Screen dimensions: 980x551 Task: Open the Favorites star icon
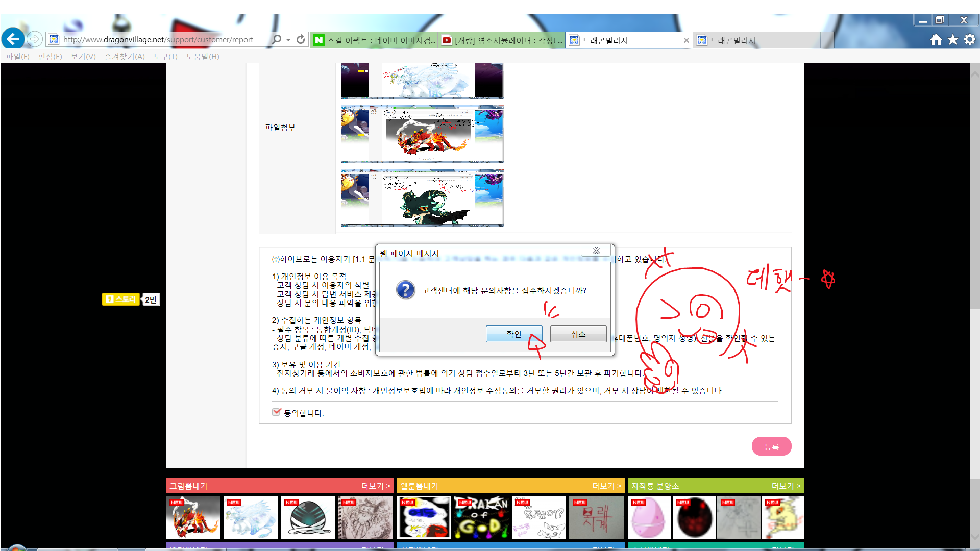point(952,40)
